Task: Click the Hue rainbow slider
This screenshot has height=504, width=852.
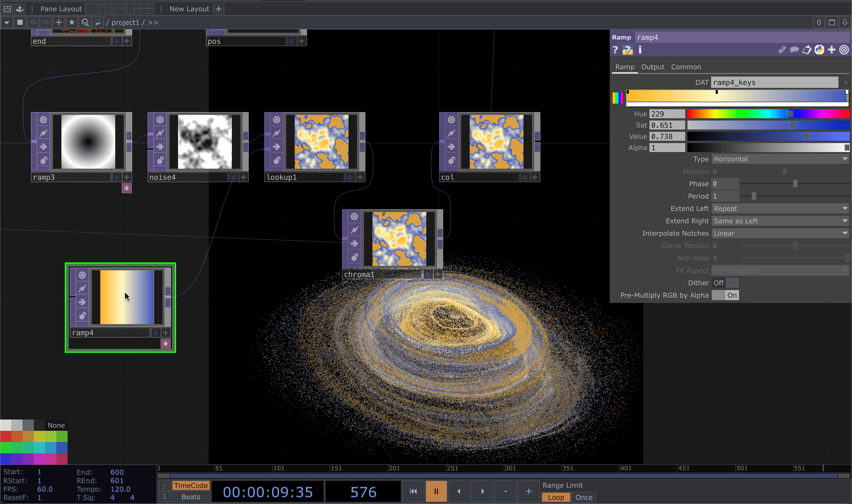Action: (768, 114)
